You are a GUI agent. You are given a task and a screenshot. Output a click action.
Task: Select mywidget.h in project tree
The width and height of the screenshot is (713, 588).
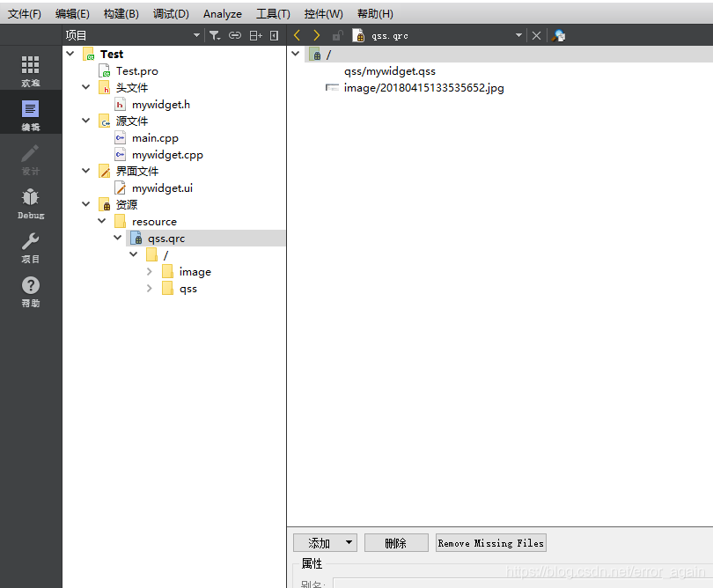click(161, 105)
